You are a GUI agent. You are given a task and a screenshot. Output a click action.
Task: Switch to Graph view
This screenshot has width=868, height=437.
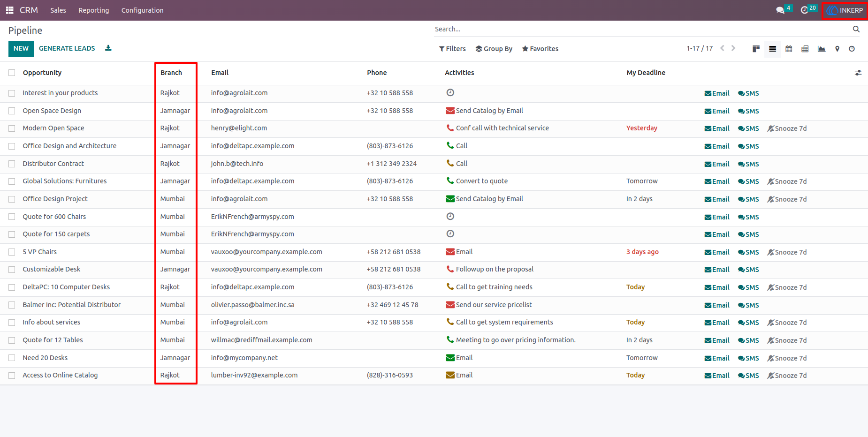(x=821, y=49)
